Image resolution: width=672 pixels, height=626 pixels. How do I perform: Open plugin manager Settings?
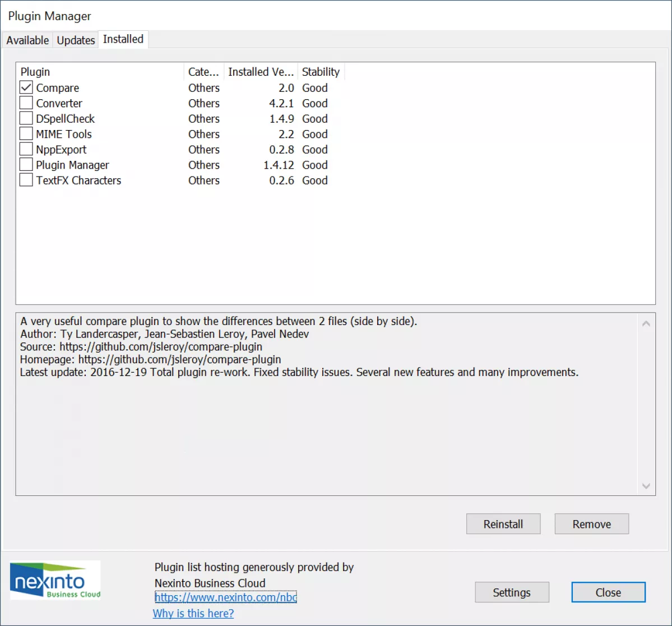pyautogui.click(x=512, y=592)
